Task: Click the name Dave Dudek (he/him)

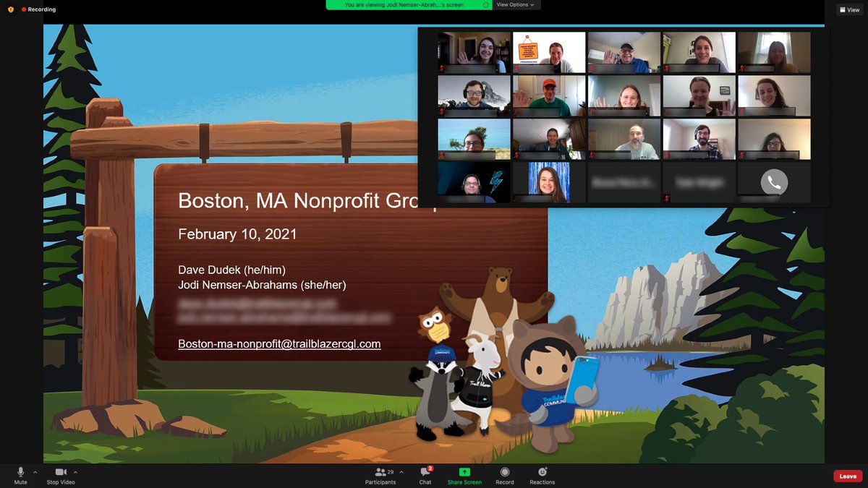Action: click(231, 270)
